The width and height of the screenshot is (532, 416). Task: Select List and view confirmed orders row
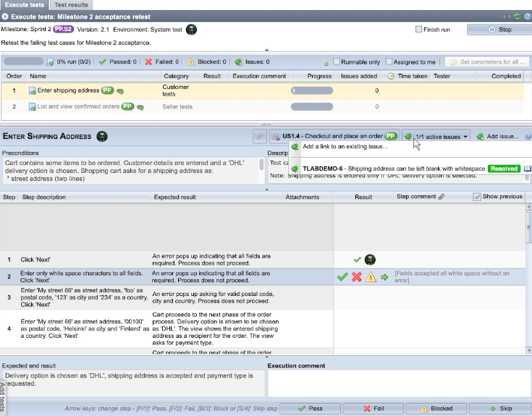263,106
